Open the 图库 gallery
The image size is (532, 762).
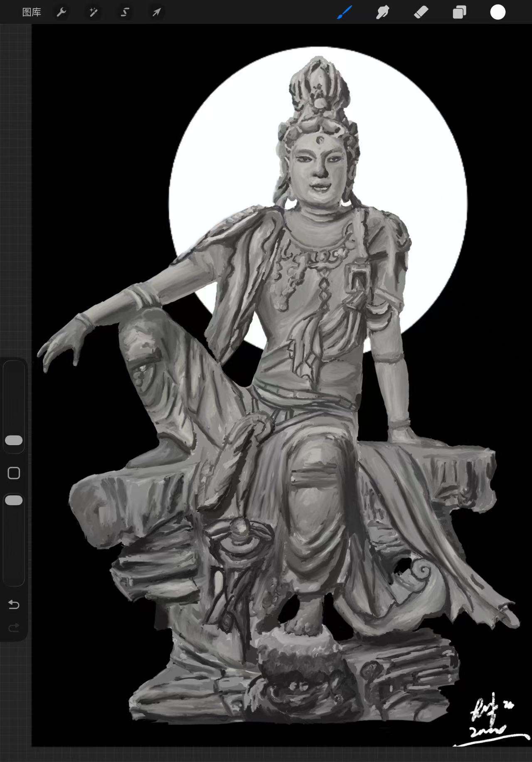pos(32,12)
